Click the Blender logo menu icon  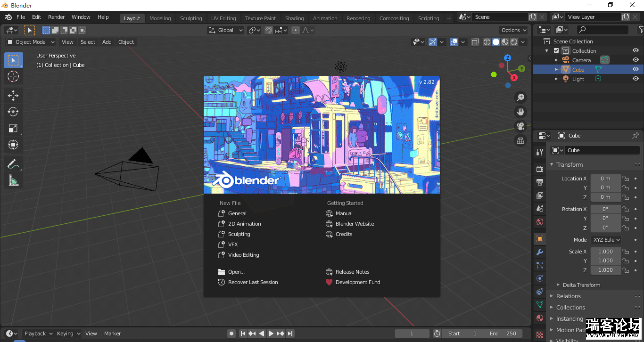coord(8,17)
